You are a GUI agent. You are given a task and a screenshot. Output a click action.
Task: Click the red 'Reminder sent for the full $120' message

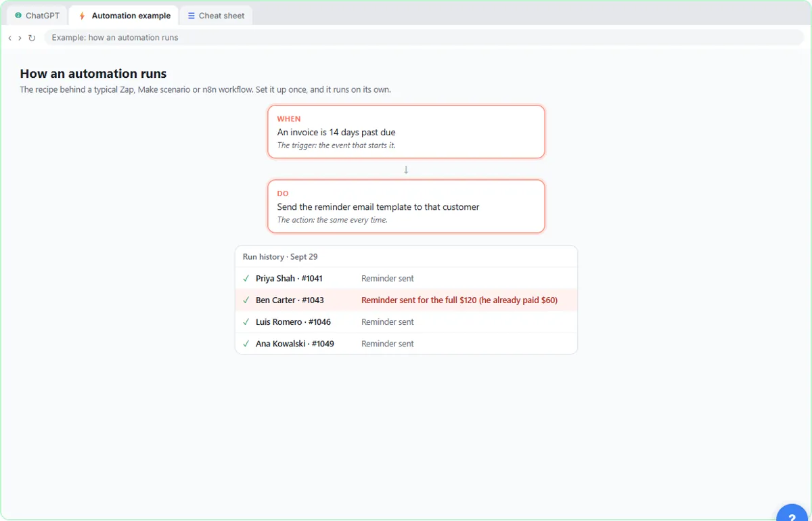(x=459, y=300)
